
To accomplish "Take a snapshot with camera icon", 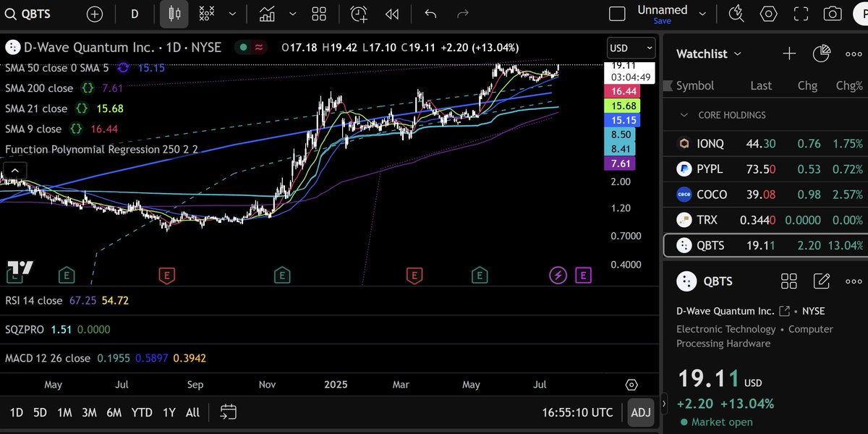I will pos(833,14).
